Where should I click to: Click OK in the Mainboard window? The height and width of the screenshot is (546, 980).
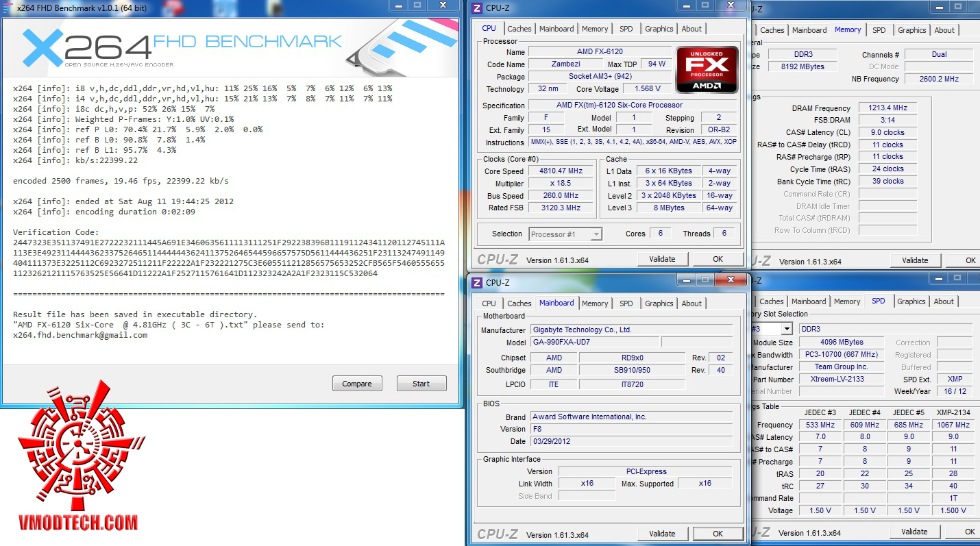pyautogui.click(x=718, y=534)
